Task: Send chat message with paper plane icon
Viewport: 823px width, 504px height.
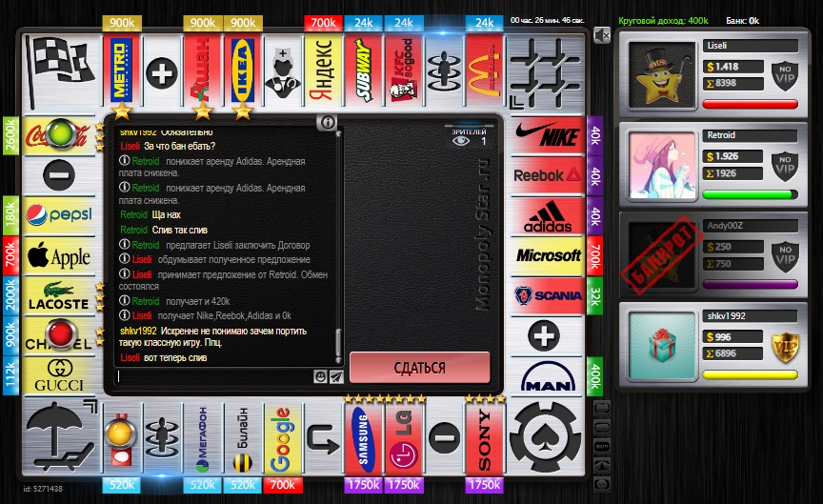Action: (335, 376)
